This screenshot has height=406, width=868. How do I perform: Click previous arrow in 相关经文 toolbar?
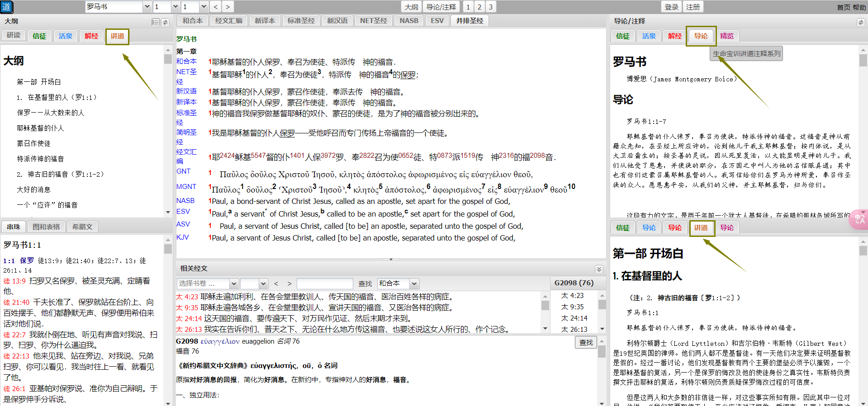[276, 283]
